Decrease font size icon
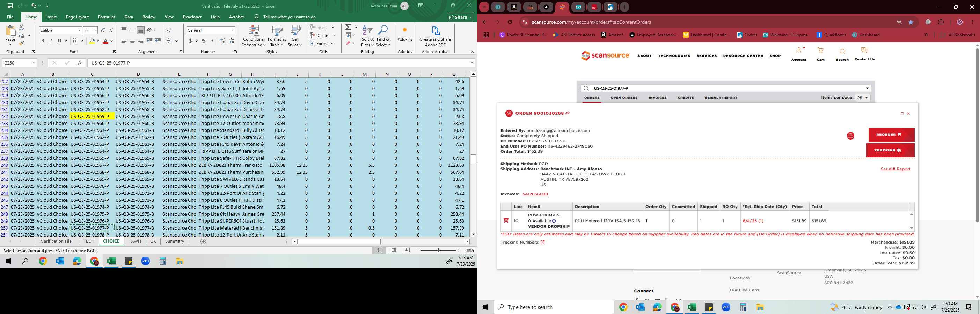The width and height of the screenshot is (980, 314). pyautogui.click(x=111, y=30)
